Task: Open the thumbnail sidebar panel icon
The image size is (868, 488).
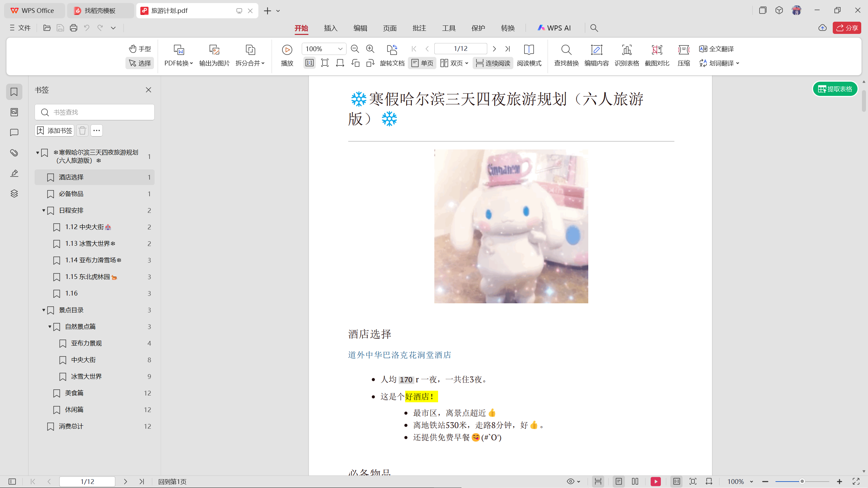Action: coord(14,112)
